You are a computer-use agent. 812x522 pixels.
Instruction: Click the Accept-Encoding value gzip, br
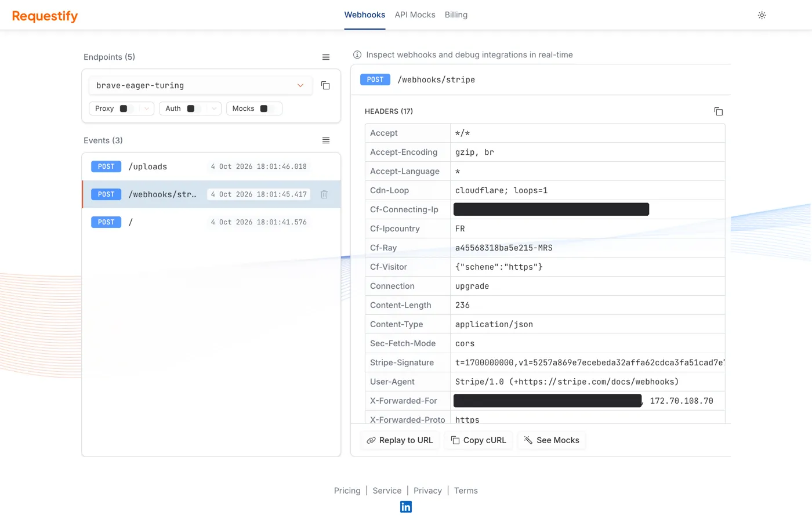click(474, 152)
